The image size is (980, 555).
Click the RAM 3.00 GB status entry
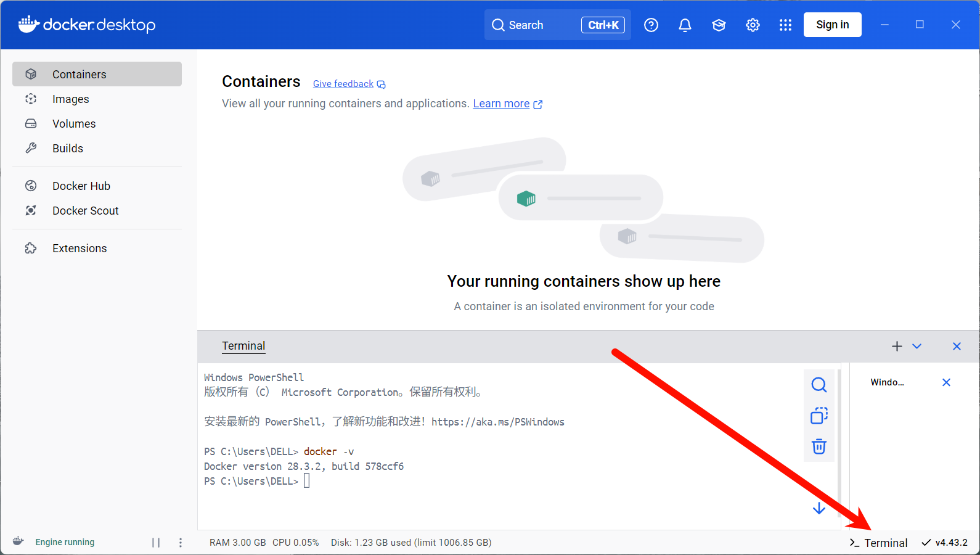coord(238,543)
